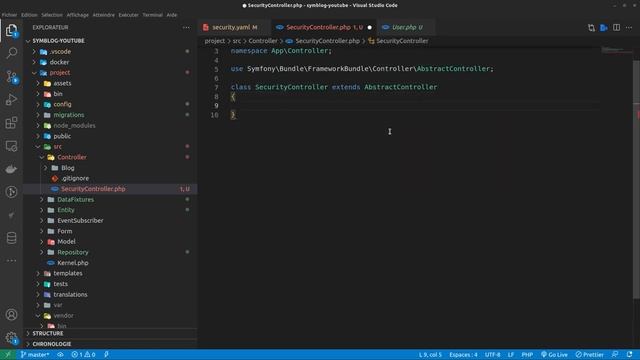Collapse the src folder

[x=38, y=147]
